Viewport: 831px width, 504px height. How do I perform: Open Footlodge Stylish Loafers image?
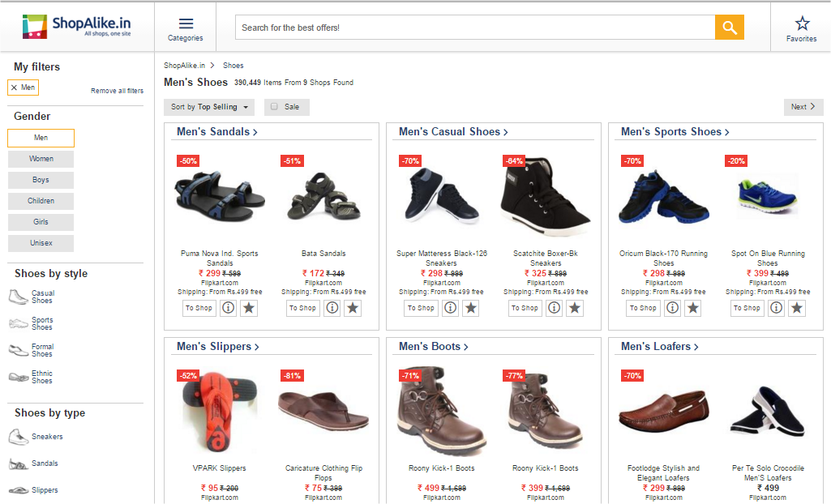(x=663, y=413)
